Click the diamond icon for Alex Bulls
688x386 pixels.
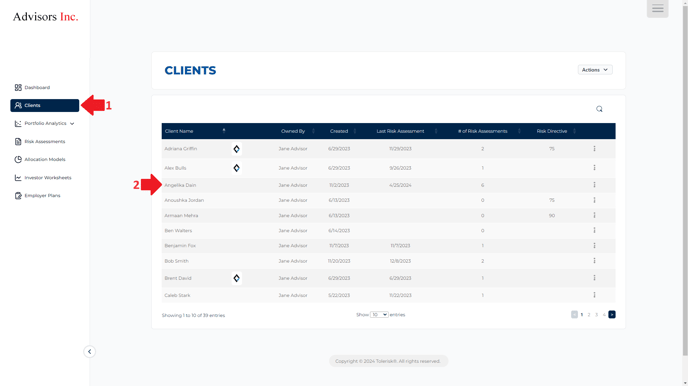click(x=236, y=168)
